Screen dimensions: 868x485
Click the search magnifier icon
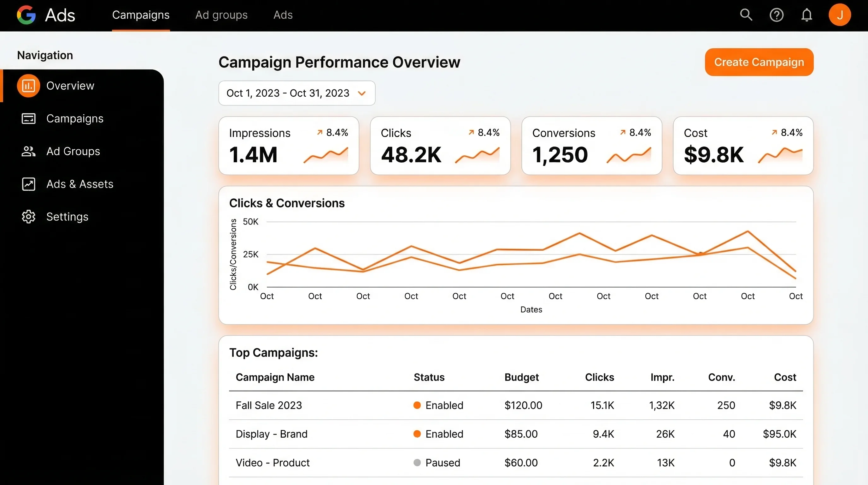[x=746, y=15]
